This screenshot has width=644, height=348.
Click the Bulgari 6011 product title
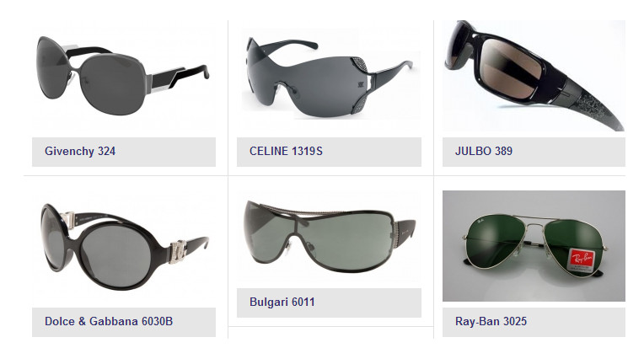click(x=282, y=302)
